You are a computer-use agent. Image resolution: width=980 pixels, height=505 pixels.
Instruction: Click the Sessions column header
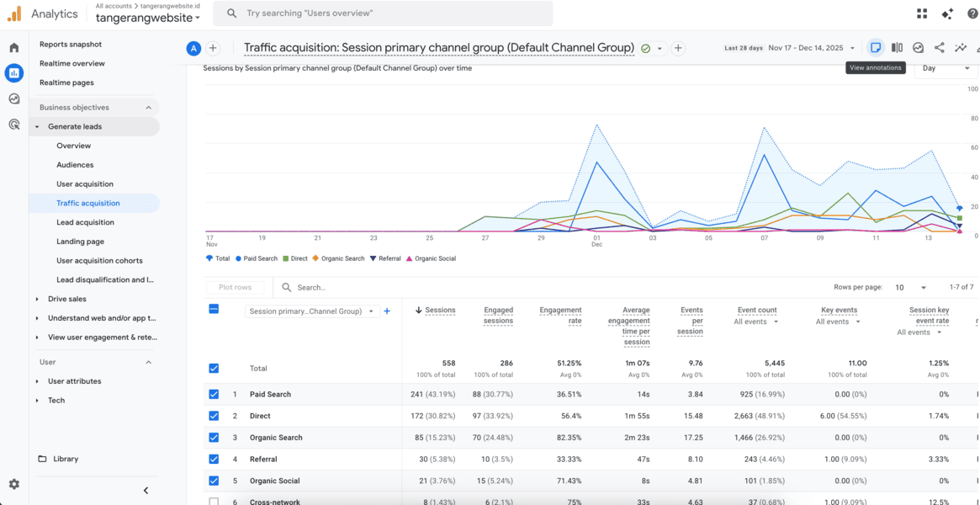[x=440, y=311]
